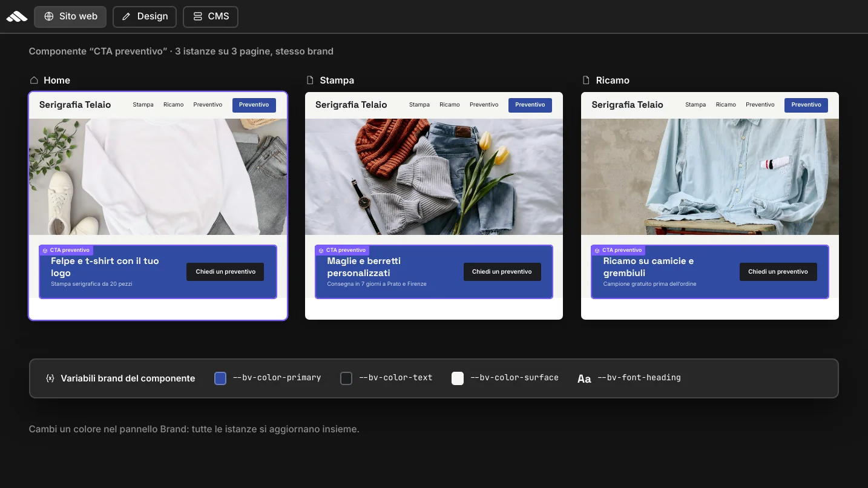The height and width of the screenshot is (488, 868).
Task: Click blue Preventivo nav button in Ricamo preview
Action: 806,105
